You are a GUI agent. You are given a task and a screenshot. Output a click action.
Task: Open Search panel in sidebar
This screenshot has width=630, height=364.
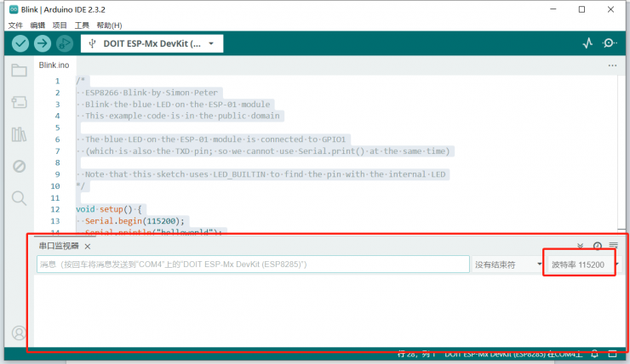tap(19, 197)
